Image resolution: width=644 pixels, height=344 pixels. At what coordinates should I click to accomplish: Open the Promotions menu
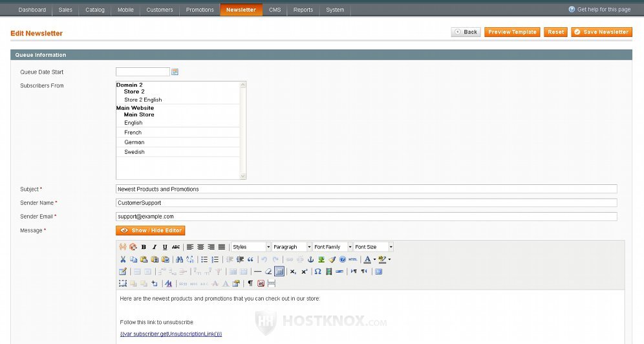click(200, 10)
